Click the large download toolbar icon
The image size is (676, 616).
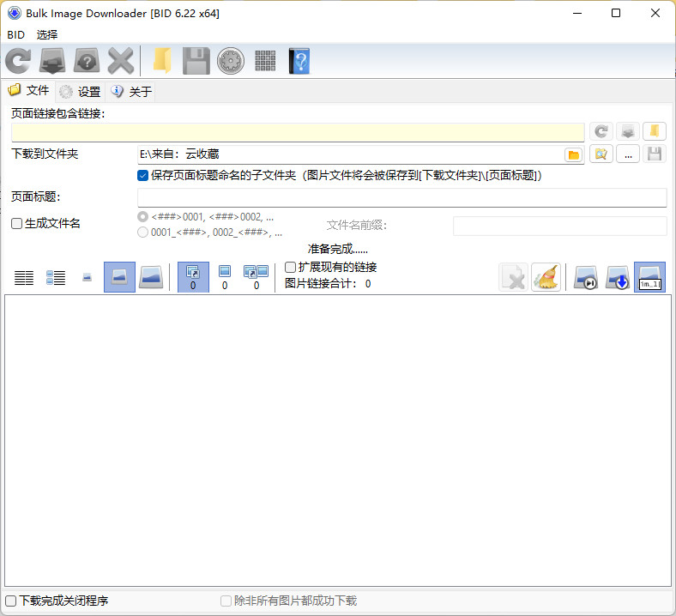coord(52,61)
